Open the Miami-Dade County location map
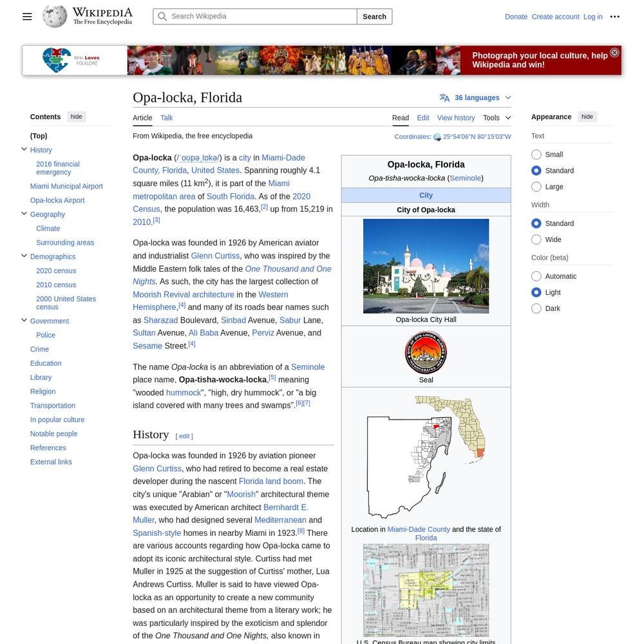 pos(426,456)
